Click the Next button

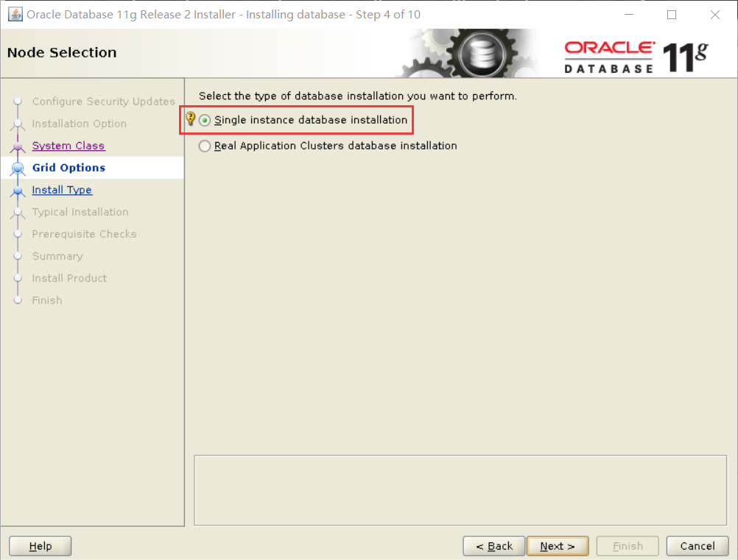558,546
